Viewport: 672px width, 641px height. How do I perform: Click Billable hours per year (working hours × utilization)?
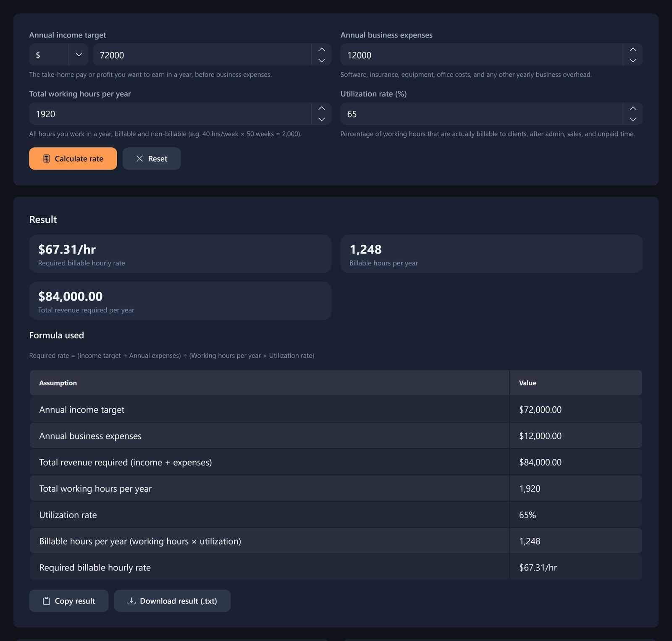pos(140,542)
